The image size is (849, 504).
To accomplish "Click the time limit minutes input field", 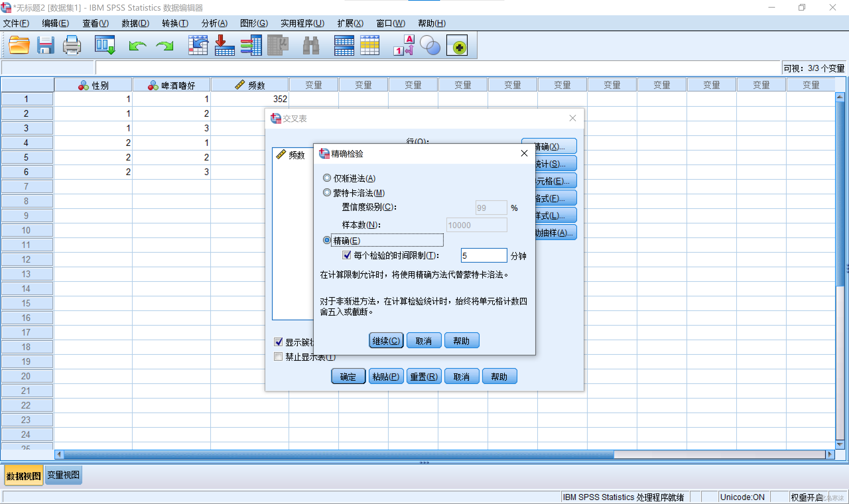I will point(484,255).
